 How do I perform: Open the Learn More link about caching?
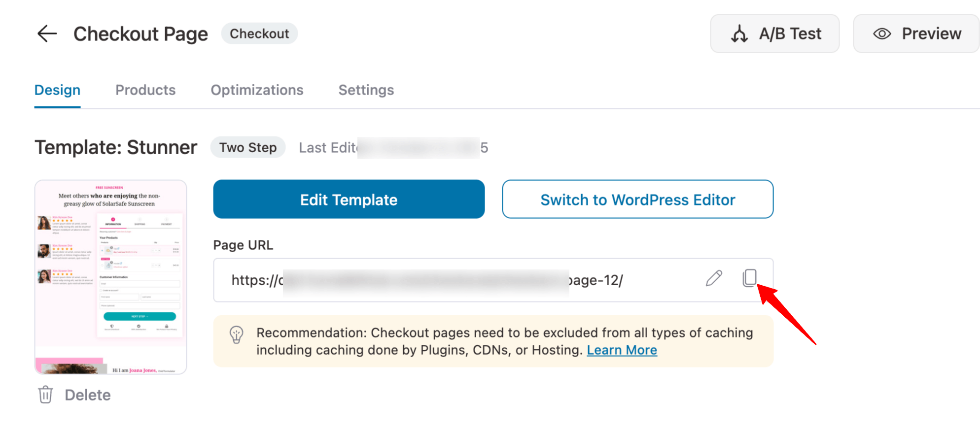click(622, 350)
